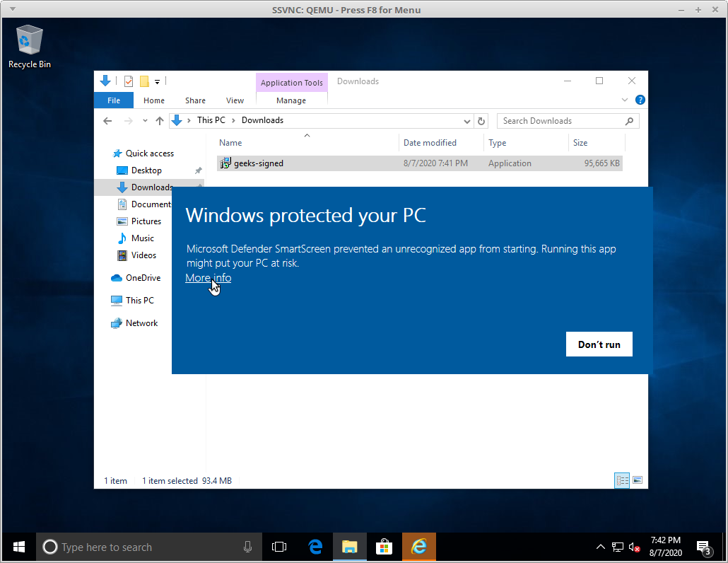Click the geeks-signed application icon
Screen dimensions: 728x563
(x=225, y=163)
